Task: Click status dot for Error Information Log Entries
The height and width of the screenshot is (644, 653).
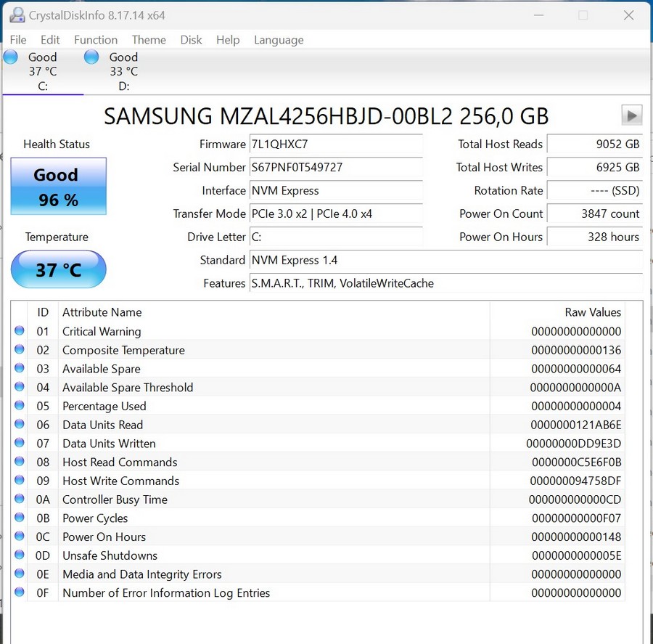Action: click(x=19, y=592)
